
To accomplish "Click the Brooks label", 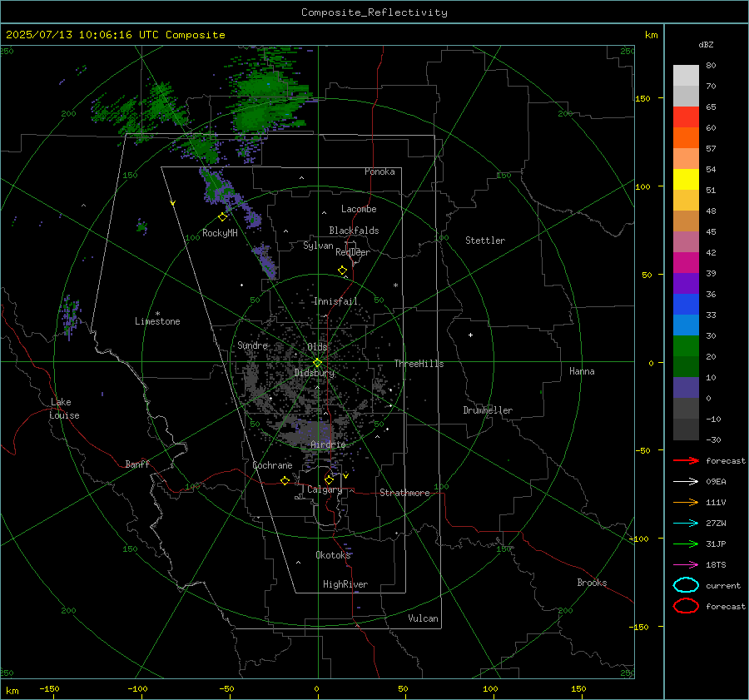I will (592, 583).
